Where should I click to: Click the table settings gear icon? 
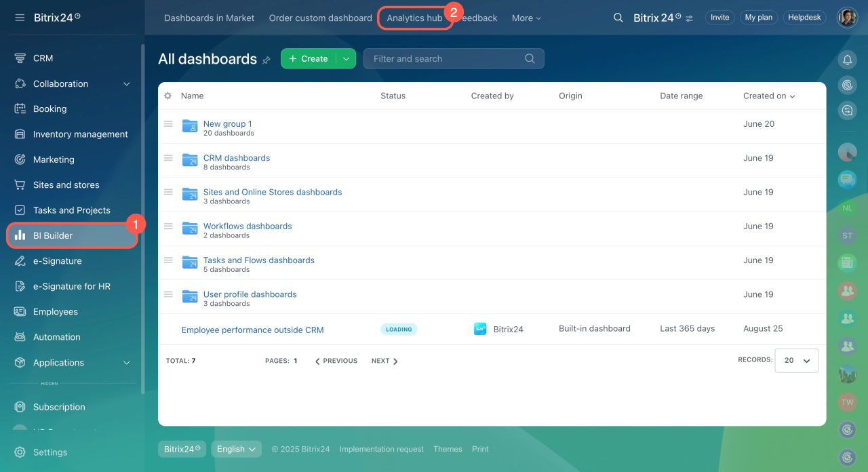coord(167,96)
